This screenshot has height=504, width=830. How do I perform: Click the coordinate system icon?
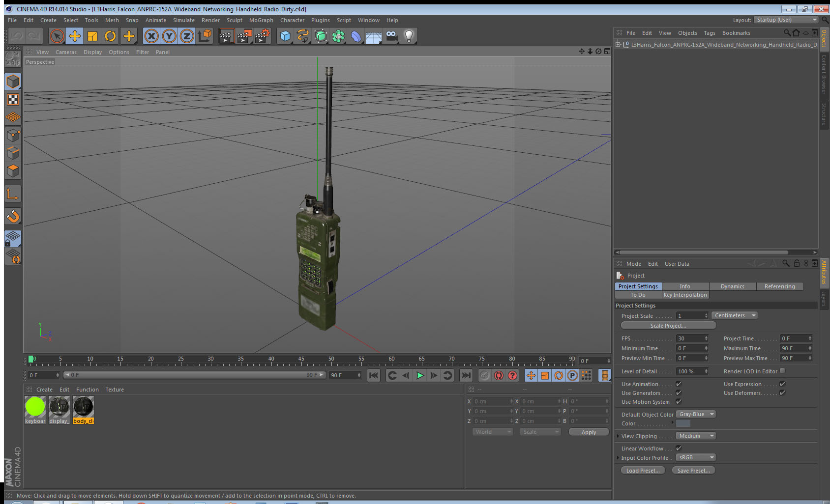click(x=205, y=36)
